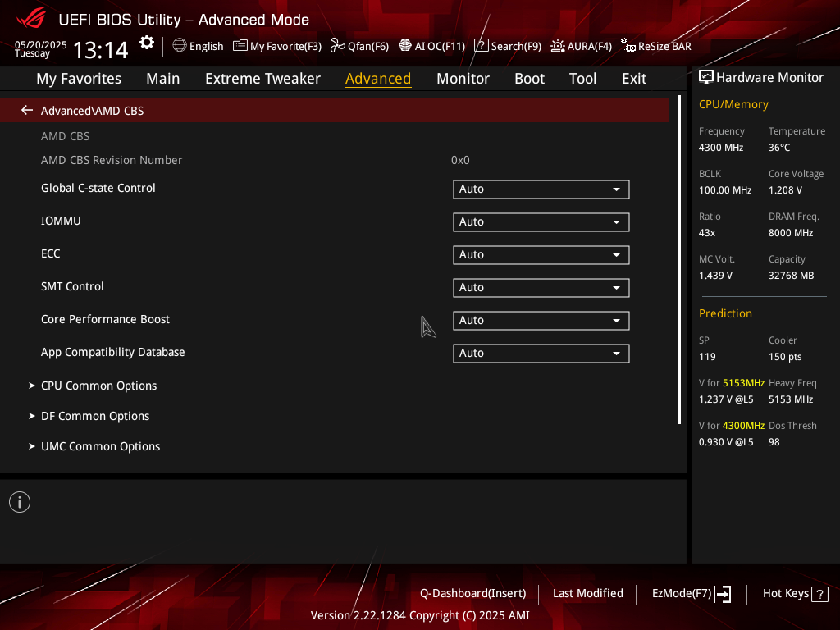Viewport: 840px width, 630px height.
Task: Click the MC Volt. 1.439 V value
Action: point(715,276)
